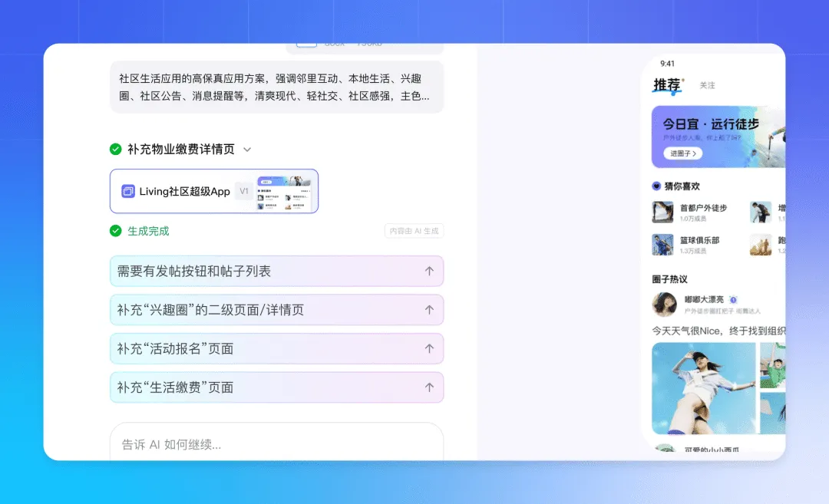Click the 1.3万成员 member count

click(693, 251)
